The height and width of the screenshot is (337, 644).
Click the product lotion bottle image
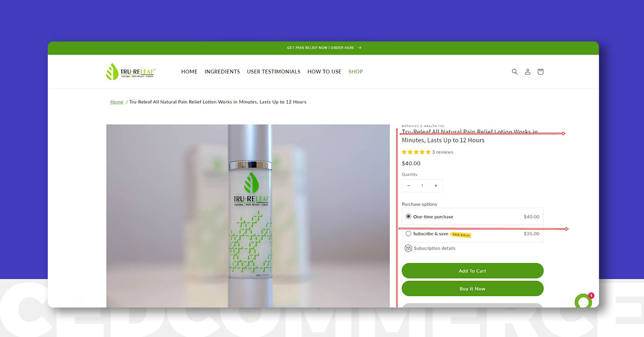coord(248,216)
